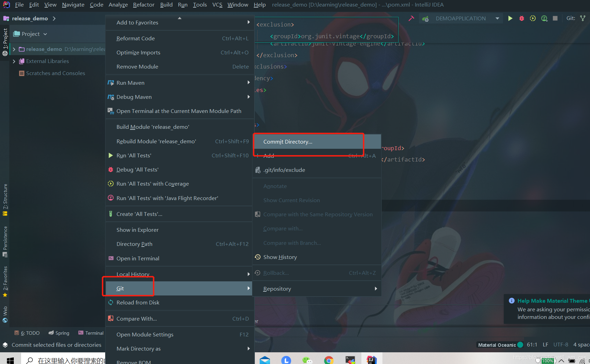Select .git/info/exclude submenu entry

(x=317, y=170)
